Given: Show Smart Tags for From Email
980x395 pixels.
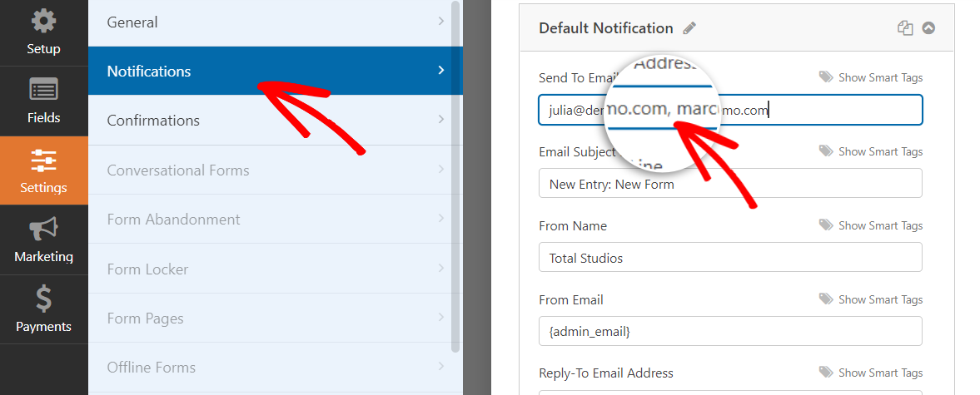Looking at the screenshot, I should [880, 299].
